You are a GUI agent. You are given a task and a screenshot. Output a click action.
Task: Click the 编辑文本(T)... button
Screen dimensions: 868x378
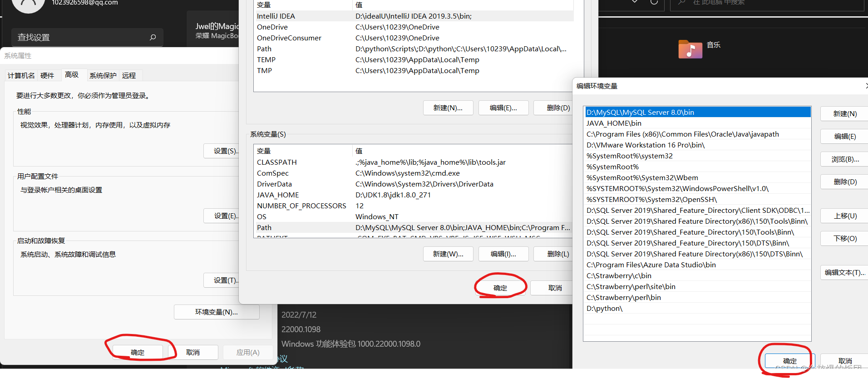tap(845, 272)
